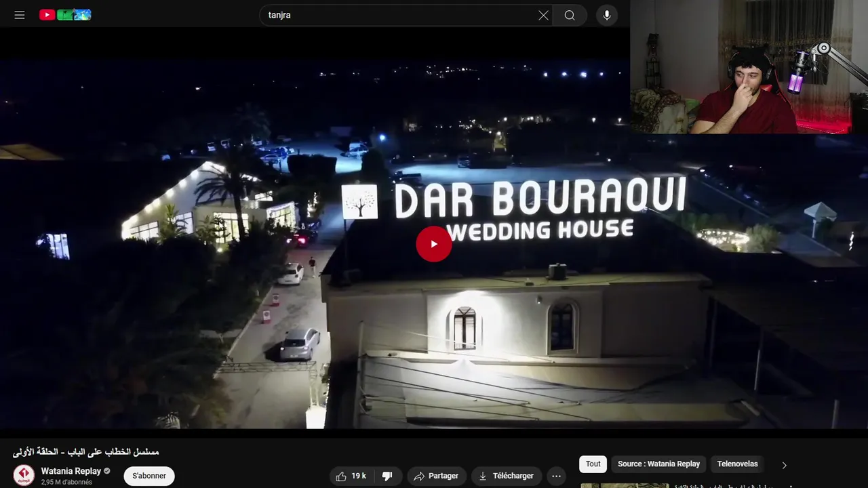Select 'Source : Watania Replay' chip
Viewport: 868px width, 488px height.
click(659, 464)
